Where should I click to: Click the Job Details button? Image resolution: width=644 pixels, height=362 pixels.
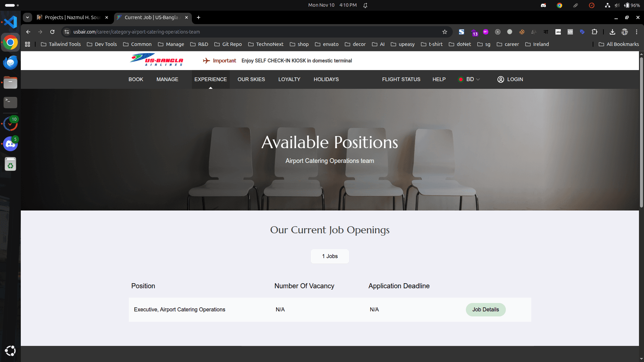point(485,310)
